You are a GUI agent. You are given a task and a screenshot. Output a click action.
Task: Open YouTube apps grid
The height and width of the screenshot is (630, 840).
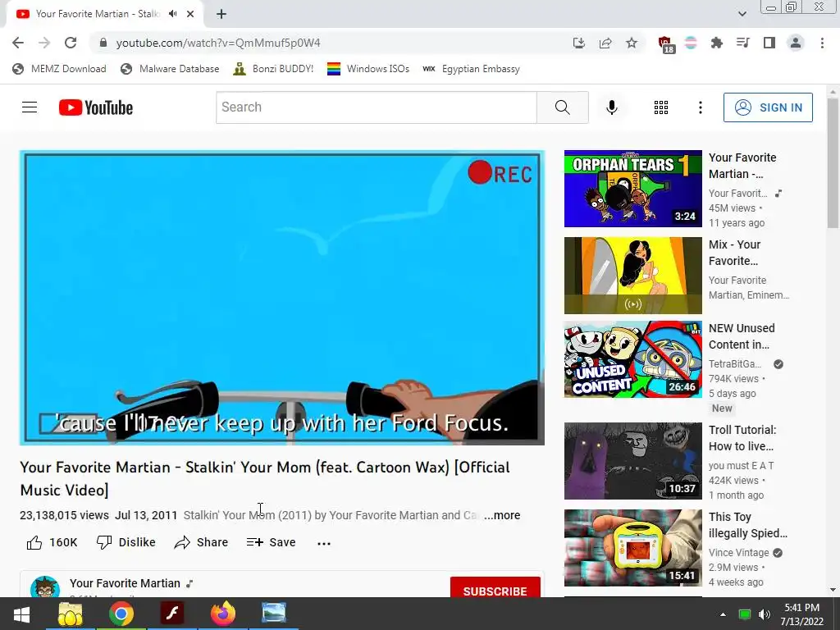pos(661,107)
